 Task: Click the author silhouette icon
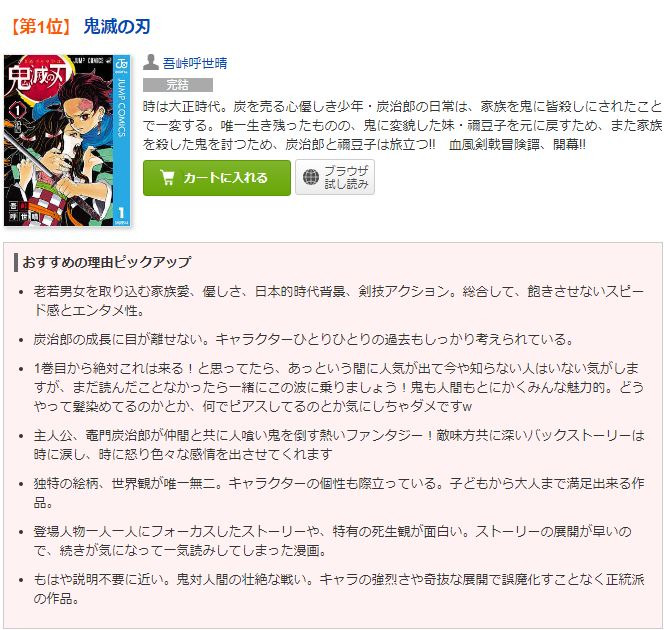pyautogui.click(x=150, y=62)
